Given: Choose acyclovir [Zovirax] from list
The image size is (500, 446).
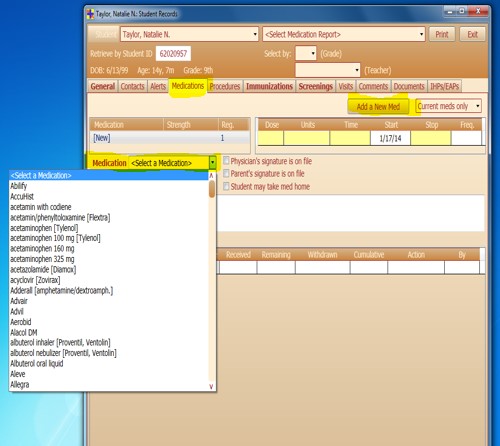Looking at the screenshot, I should 109,280.
